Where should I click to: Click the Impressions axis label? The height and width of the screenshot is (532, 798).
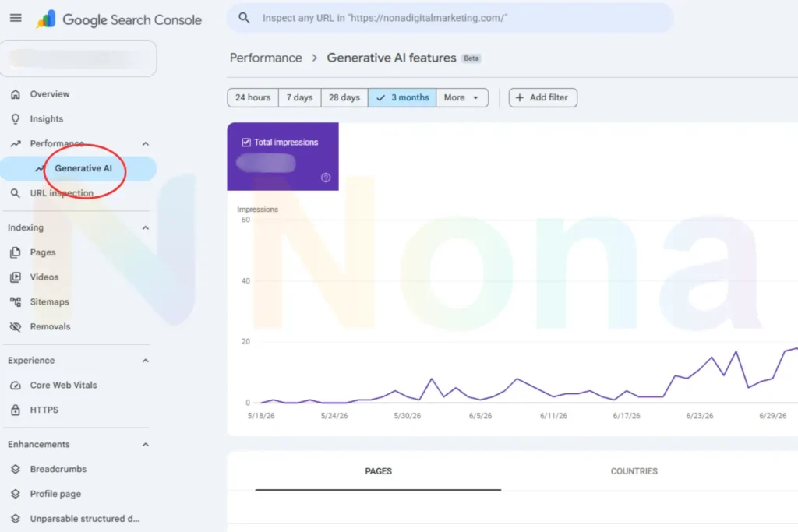257,210
